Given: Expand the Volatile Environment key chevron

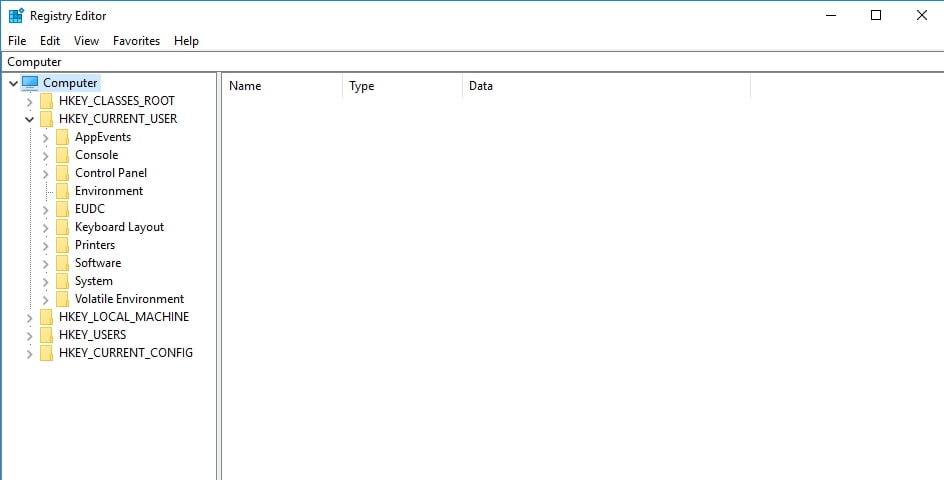Looking at the screenshot, I should point(45,300).
